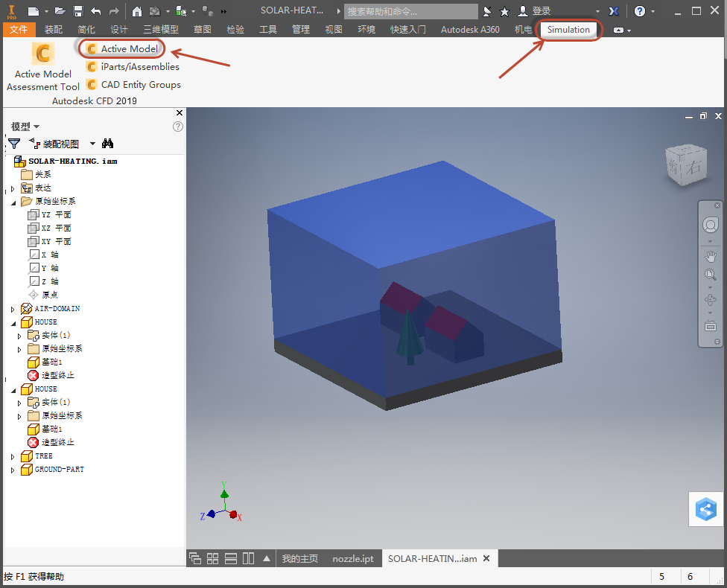Switch to the Simulation ribbon tab

click(x=568, y=30)
